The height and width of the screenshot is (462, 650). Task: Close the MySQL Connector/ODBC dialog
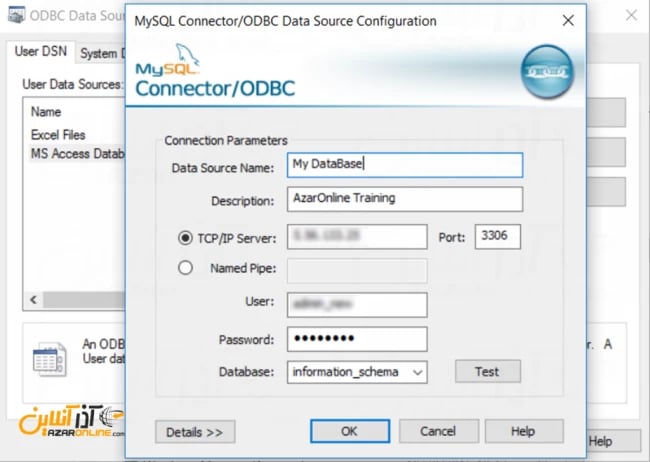click(x=568, y=20)
